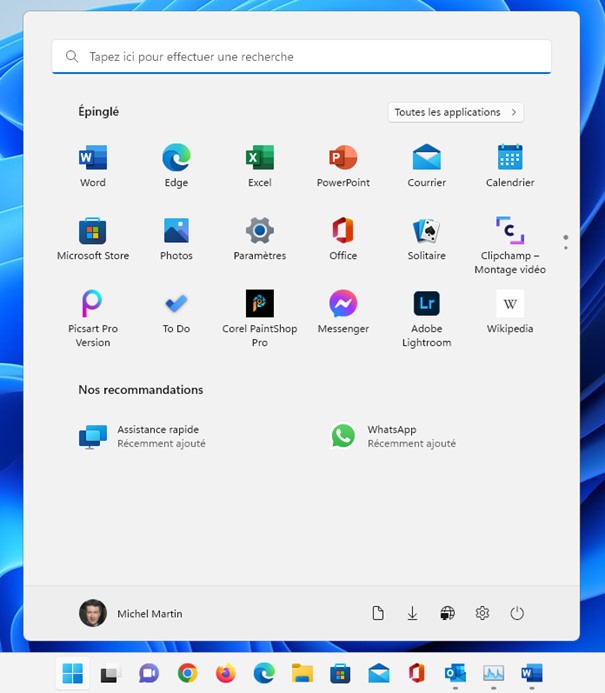Click the search field Tapez ici
The width and height of the screenshot is (605, 693).
[x=301, y=57]
